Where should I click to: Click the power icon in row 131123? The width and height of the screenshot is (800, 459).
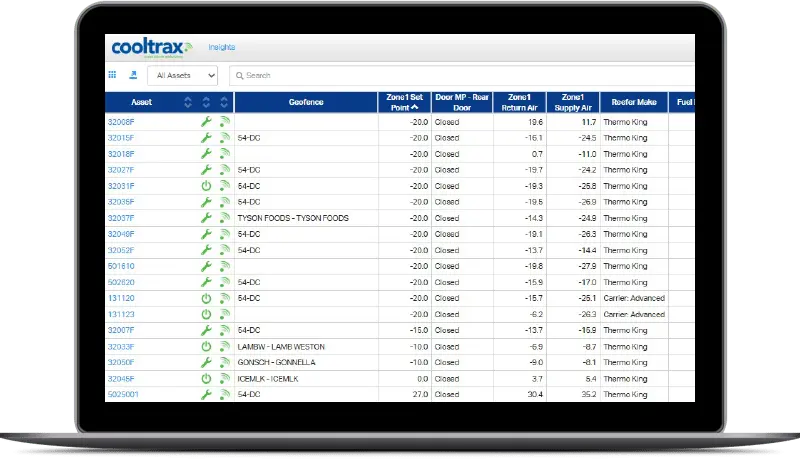(x=206, y=314)
